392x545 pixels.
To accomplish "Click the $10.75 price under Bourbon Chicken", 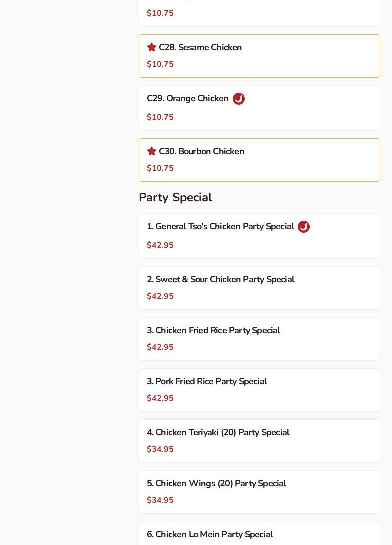I will point(160,168).
